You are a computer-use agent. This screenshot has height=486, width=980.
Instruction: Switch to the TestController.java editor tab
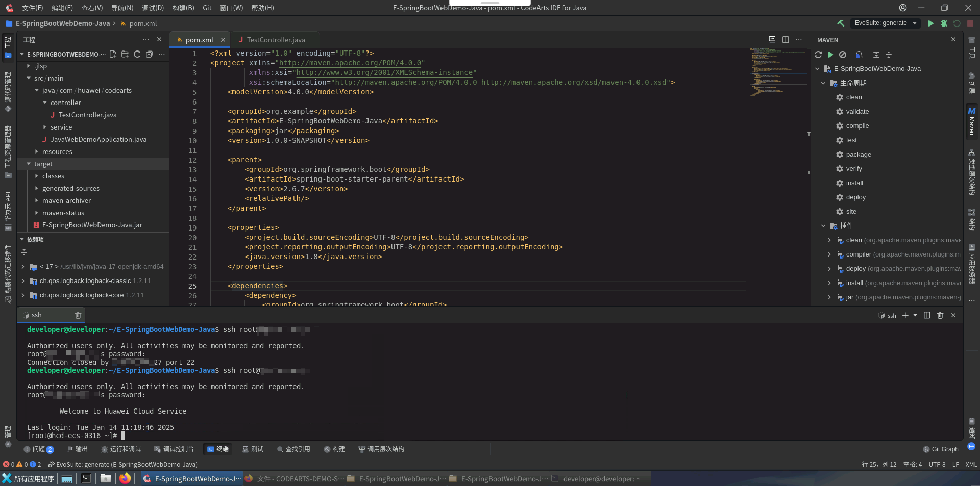click(x=275, y=40)
